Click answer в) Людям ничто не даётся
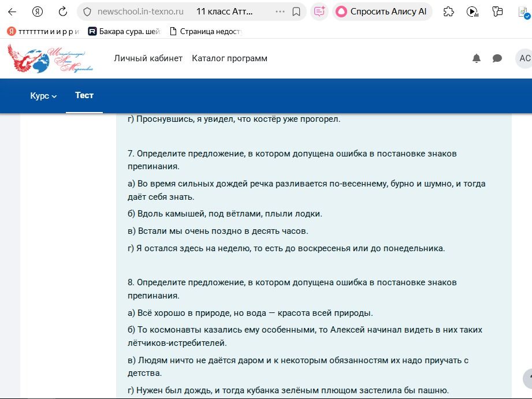Screen dimensions: 532x399 point(298,367)
